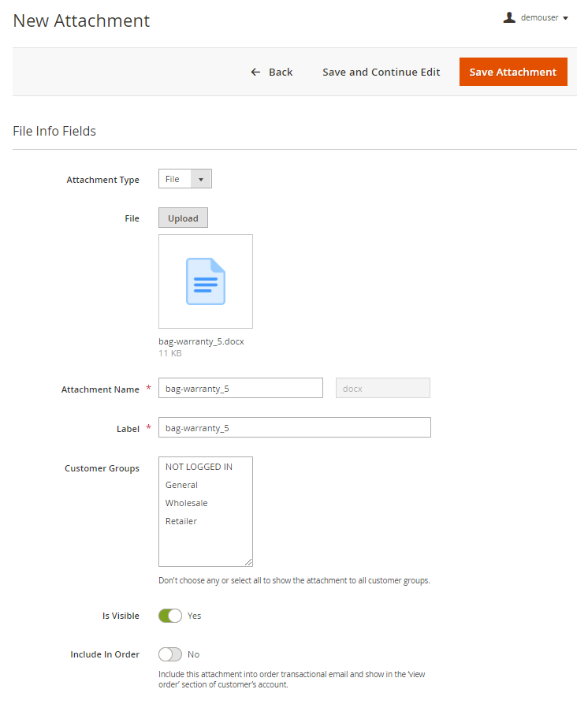
Task: Select Wholesale customer group option
Action: [186, 503]
